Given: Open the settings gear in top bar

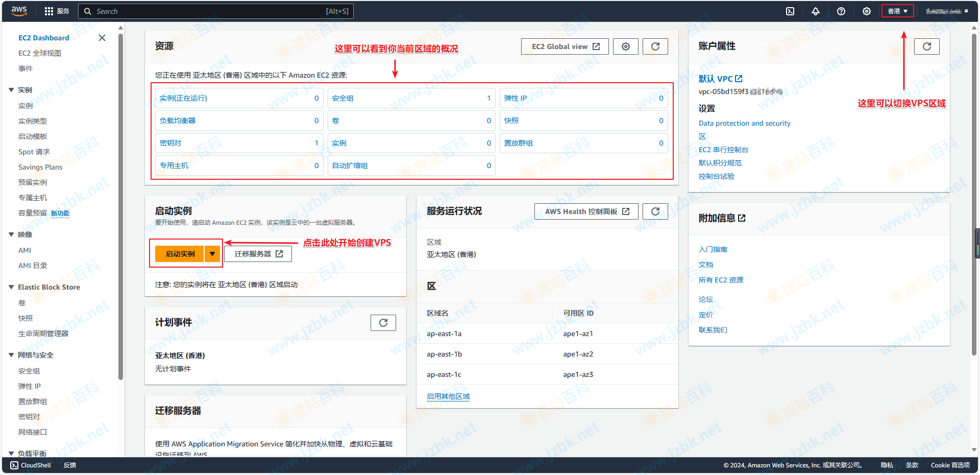Looking at the screenshot, I should (867, 11).
